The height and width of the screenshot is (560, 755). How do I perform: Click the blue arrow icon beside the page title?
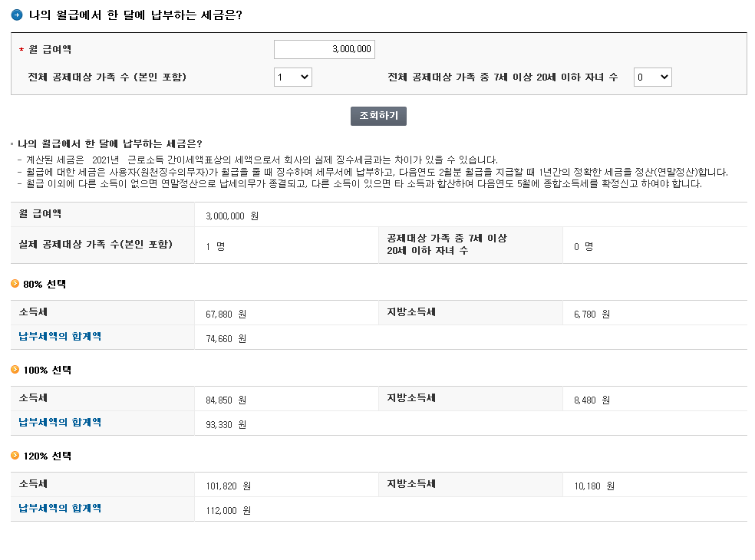pos(17,15)
